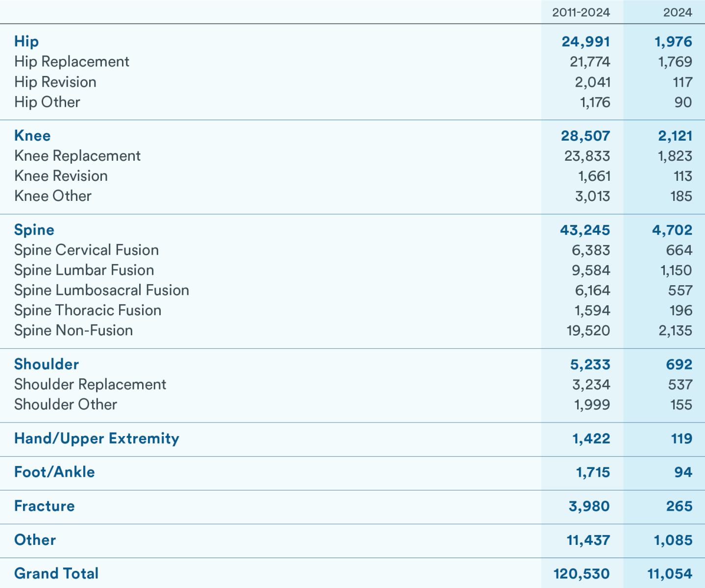Click the Spine Cervical Fusion label
This screenshot has width=705, height=588.
(x=86, y=250)
